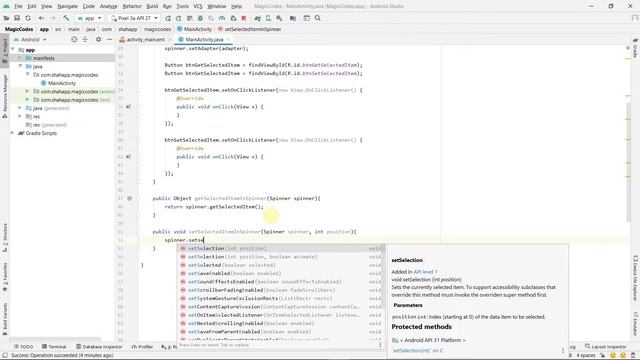Viewport: 640px width, 360px height.
Task: Expand Gradle Scripts node
Action: (13, 133)
